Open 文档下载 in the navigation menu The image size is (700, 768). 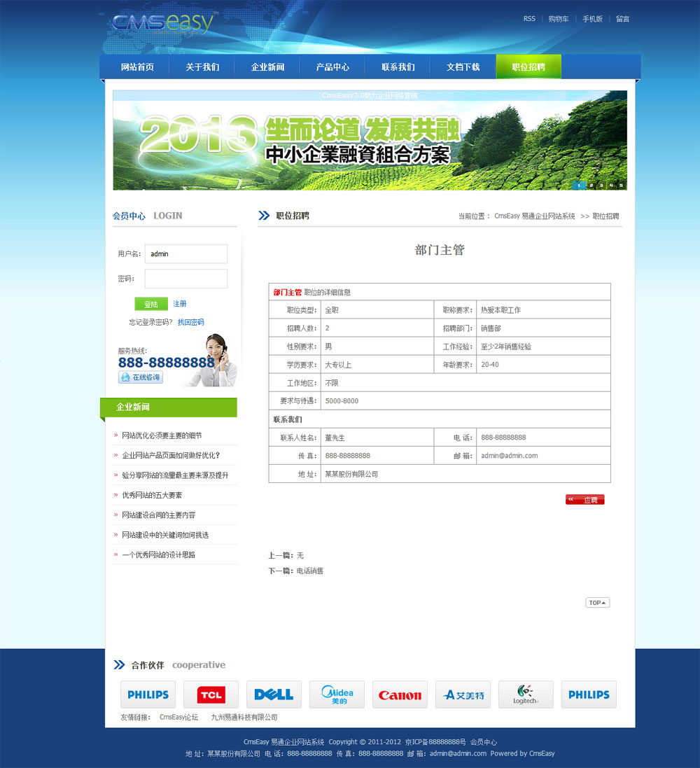click(x=463, y=67)
